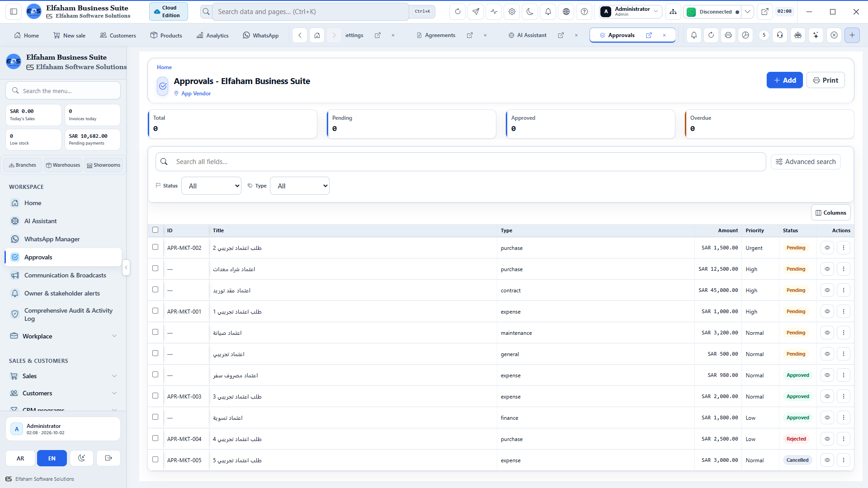Select checkbox for APR-MKT-003 row
The image size is (868, 488).
tap(156, 396)
